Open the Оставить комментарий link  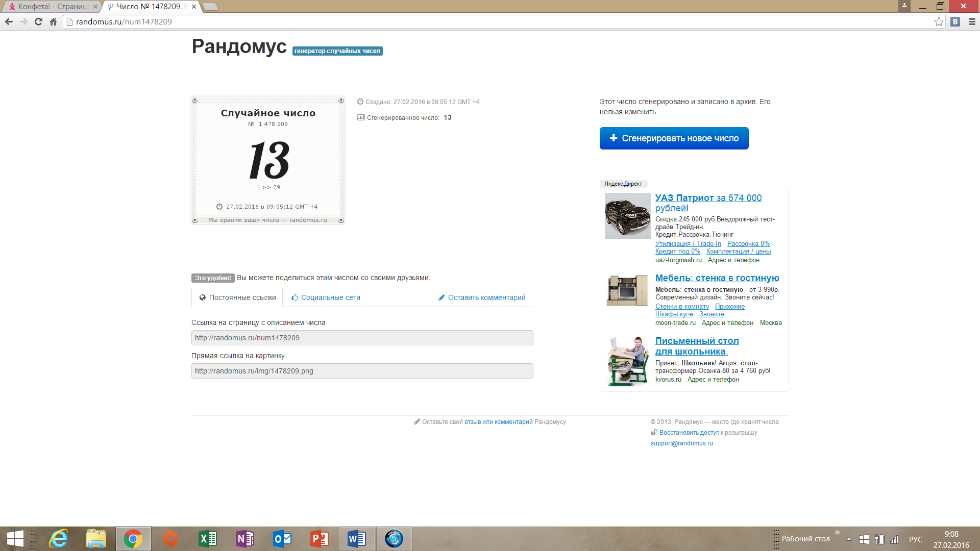coord(482,297)
